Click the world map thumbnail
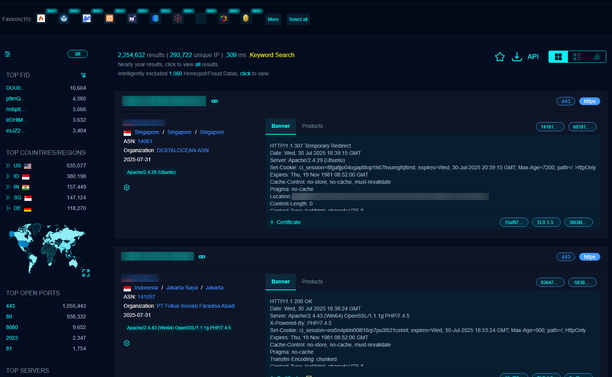612x377 pixels. [x=46, y=248]
